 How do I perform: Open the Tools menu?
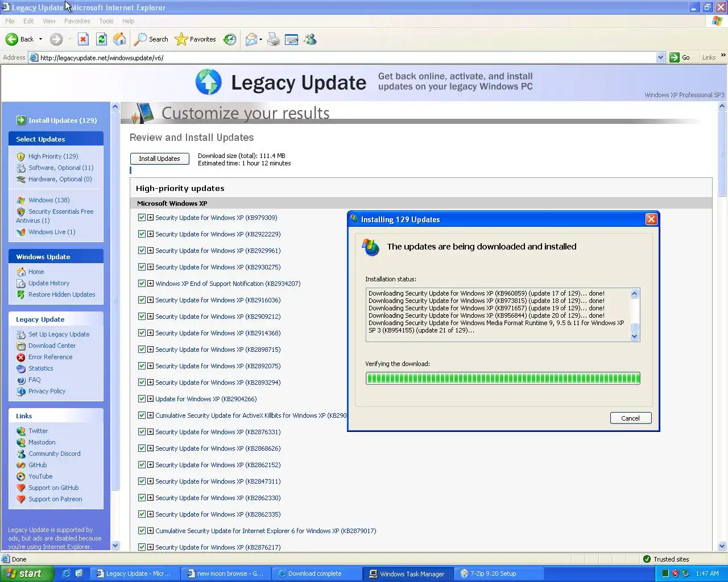coord(106,21)
